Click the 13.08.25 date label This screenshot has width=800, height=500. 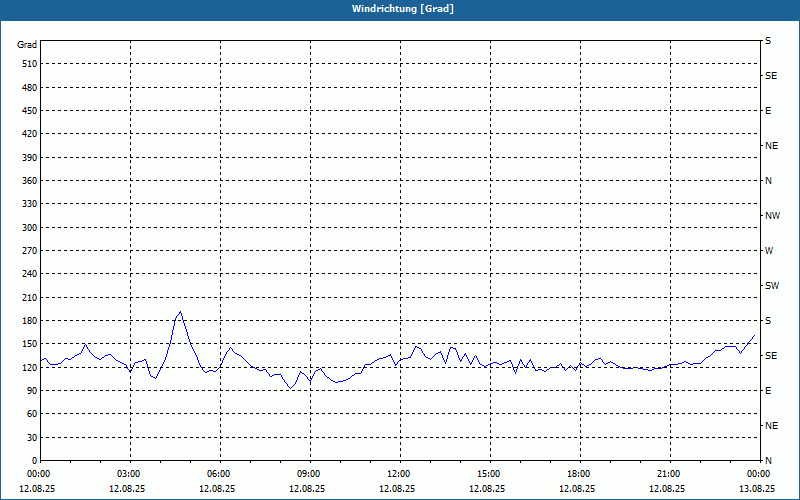click(x=757, y=489)
